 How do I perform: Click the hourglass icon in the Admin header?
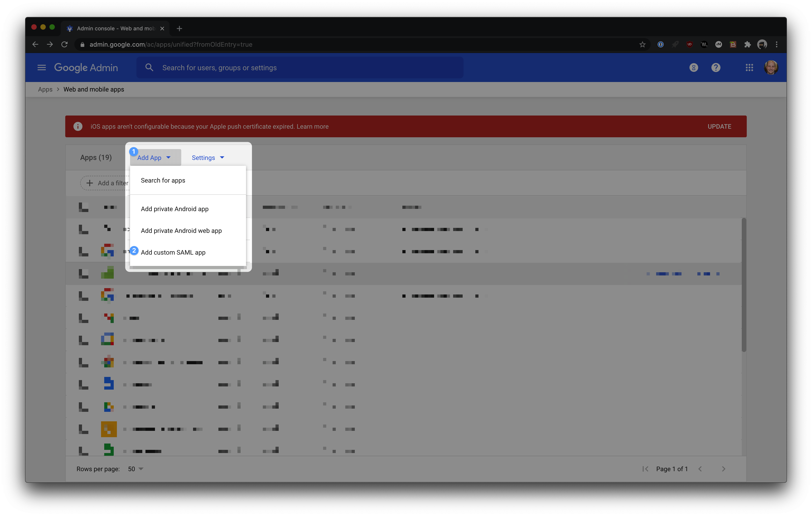pyautogui.click(x=693, y=68)
